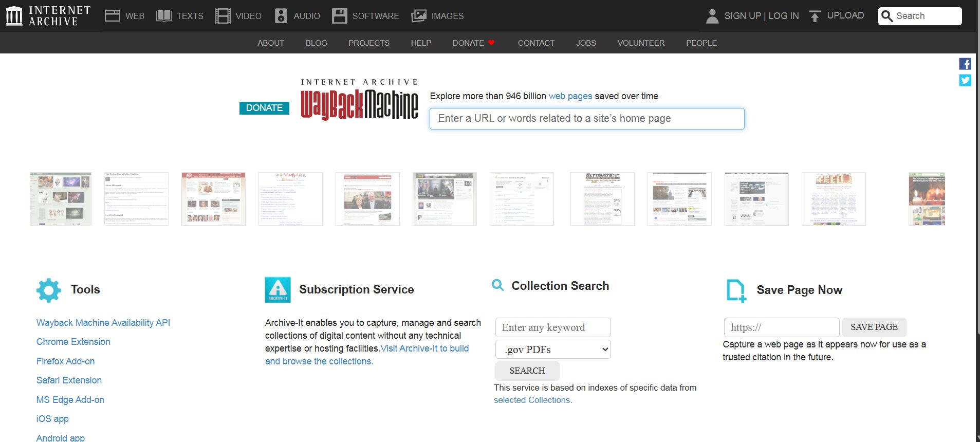The image size is (980, 442).
Task: Follow Visit Archive-It to build link
Action: click(424, 348)
